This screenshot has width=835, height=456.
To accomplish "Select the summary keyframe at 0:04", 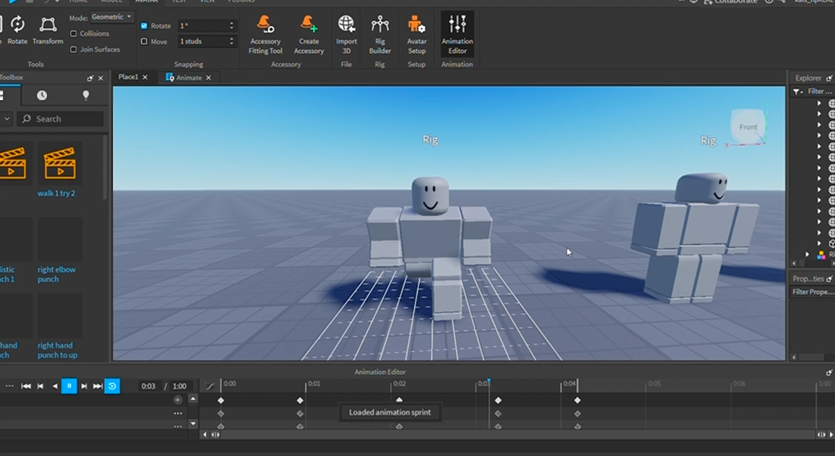I will click(x=577, y=400).
